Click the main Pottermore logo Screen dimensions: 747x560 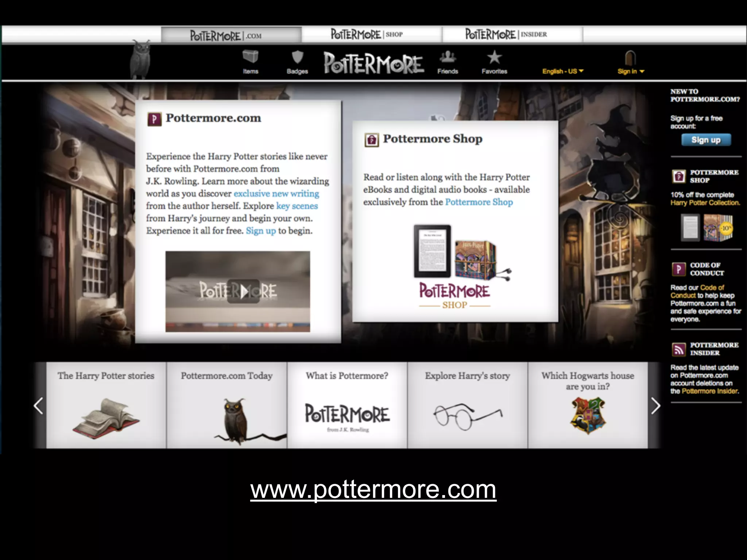(374, 63)
